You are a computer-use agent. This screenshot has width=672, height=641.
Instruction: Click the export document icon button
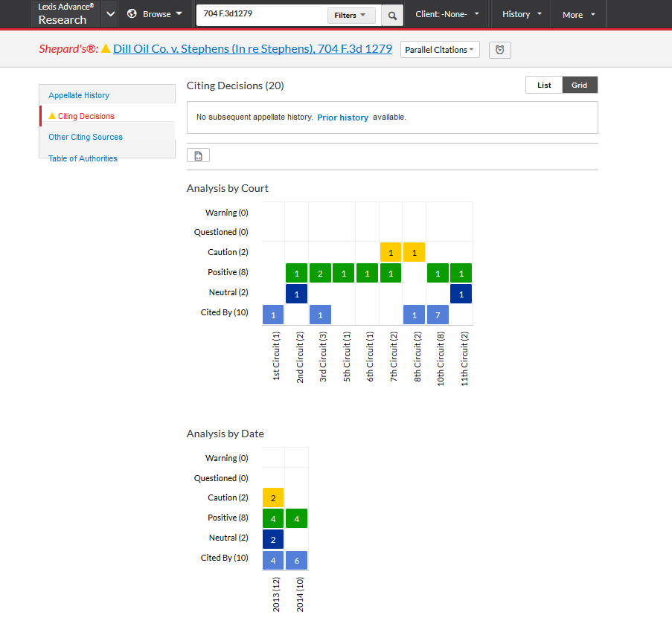coord(199,155)
